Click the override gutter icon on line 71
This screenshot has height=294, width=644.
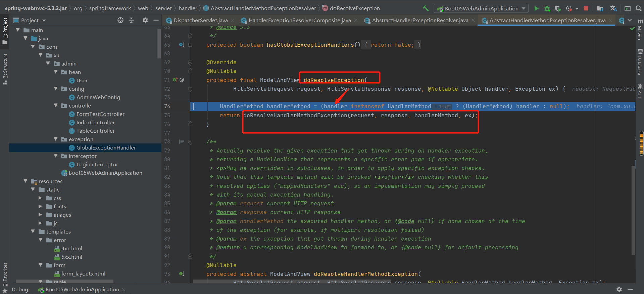point(175,80)
